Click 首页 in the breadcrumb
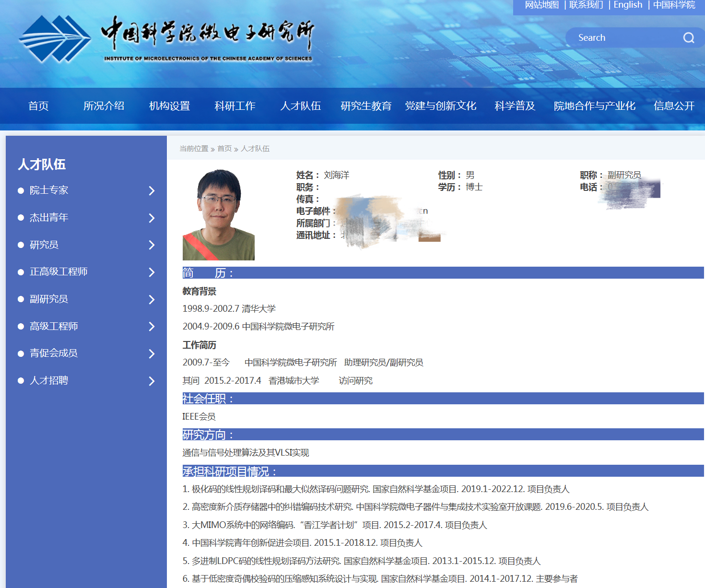Screen dimensions: 705x588 coord(224,149)
